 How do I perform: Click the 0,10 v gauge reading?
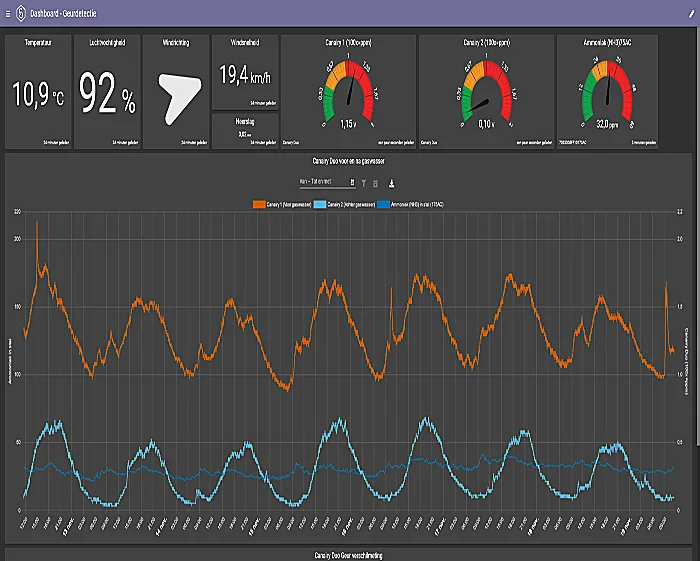486,124
